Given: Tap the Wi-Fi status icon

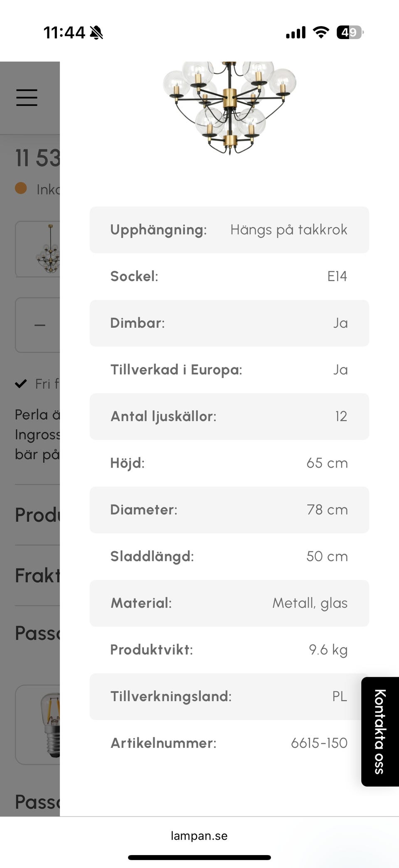Looking at the screenshot, I should tap(320, 32).
